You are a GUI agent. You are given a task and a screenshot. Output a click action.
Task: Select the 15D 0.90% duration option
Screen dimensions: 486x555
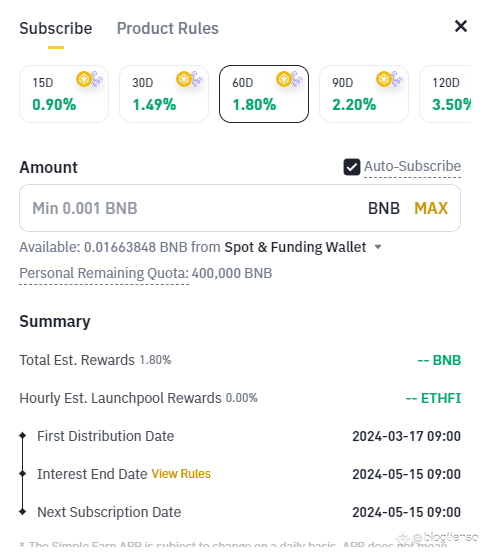pos(64,94)
